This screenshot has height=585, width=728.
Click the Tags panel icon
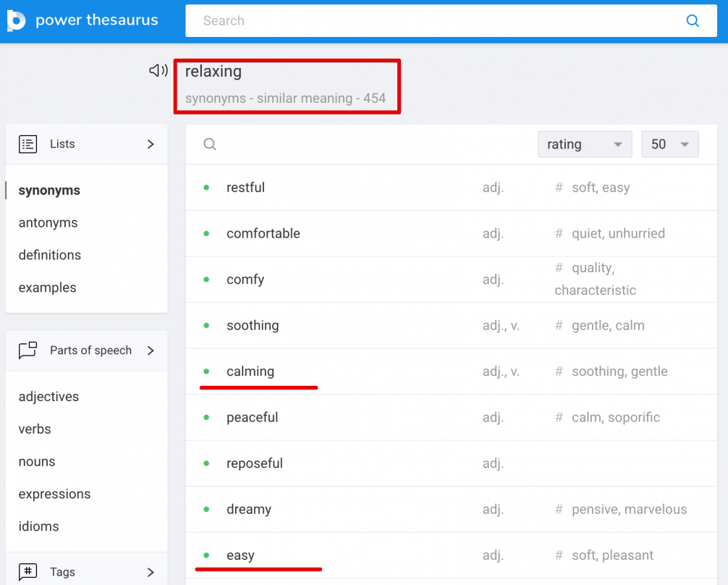pos(27,572)
